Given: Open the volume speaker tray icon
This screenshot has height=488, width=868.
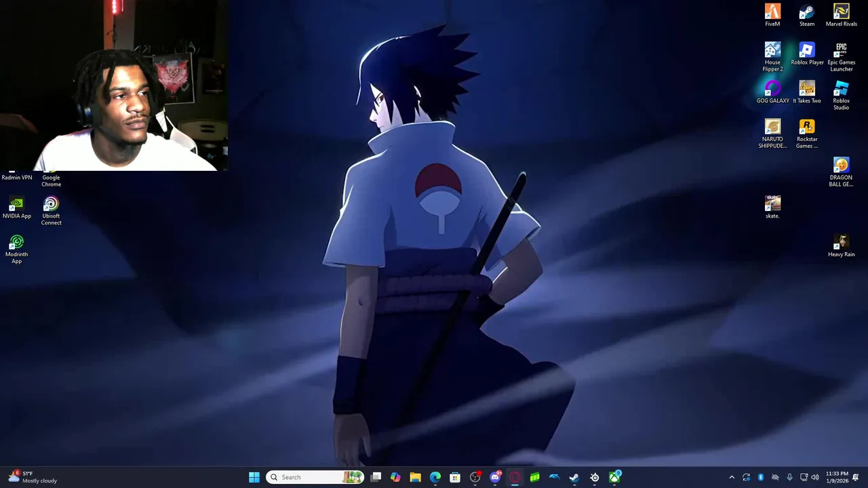Looking at the screenshot, I should (x=815, y=477).
